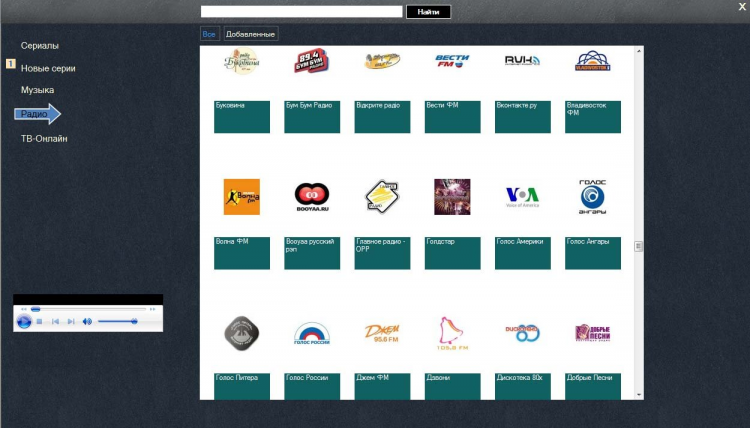Skip to next track in player

tap(71, 321)
